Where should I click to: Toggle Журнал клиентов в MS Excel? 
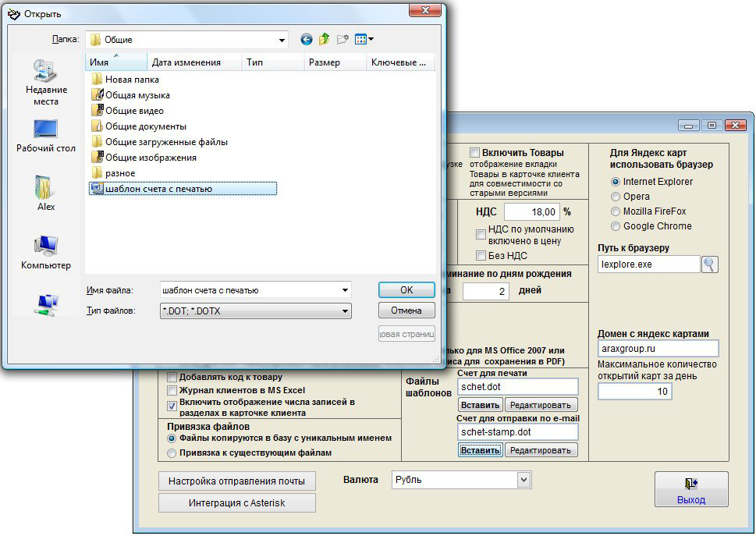172,390
